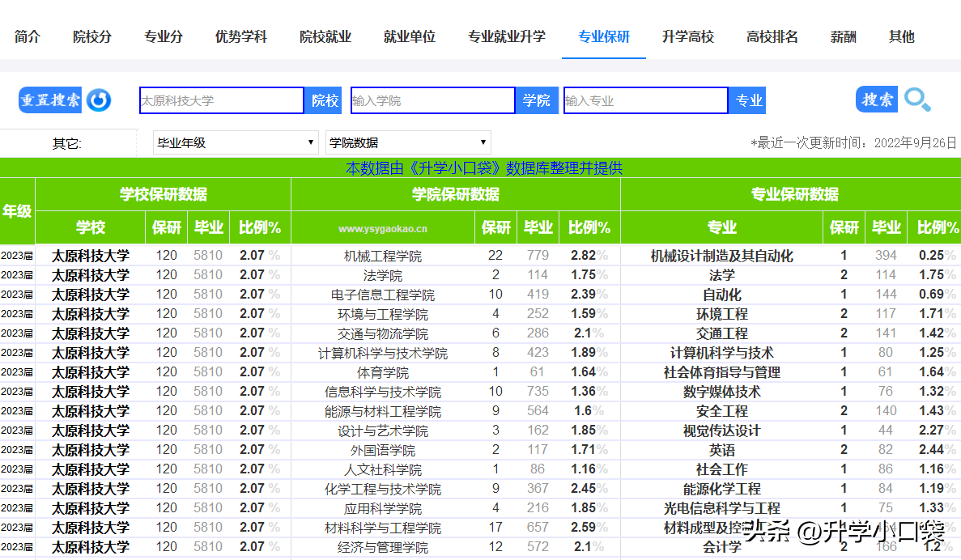Click the blue 学院 button
Screen dimensions: 961x560
click(536, 100)
